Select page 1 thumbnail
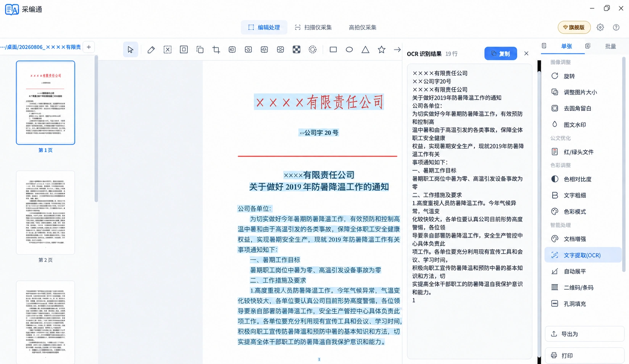The height and width of the screenshot is (364, 629). click(45, 103)
